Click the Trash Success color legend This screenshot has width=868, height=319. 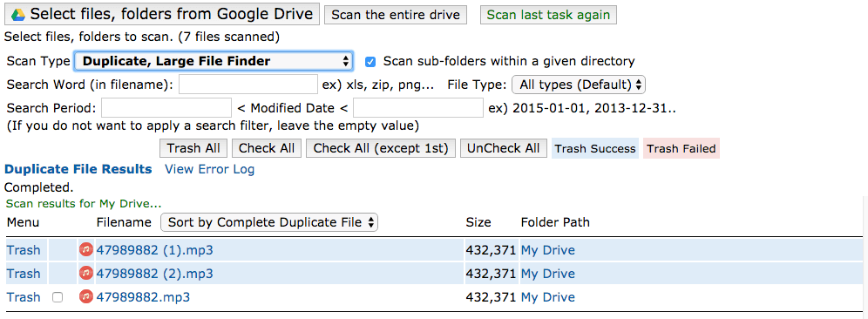click(595, 148)
